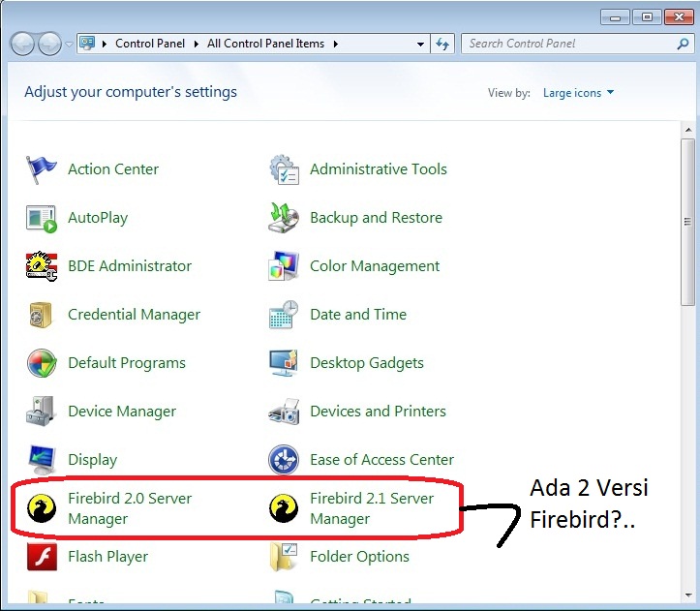700x611 pixels.
Task: Expand the arrow before Control Panel breadcrumb
Action: point(104,44)
